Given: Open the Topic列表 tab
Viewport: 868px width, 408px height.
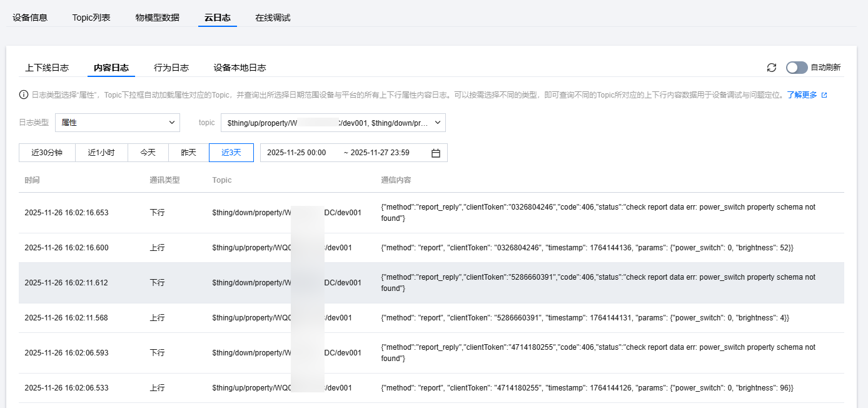Looking at the screenshot, I should [x=91, y=18].
